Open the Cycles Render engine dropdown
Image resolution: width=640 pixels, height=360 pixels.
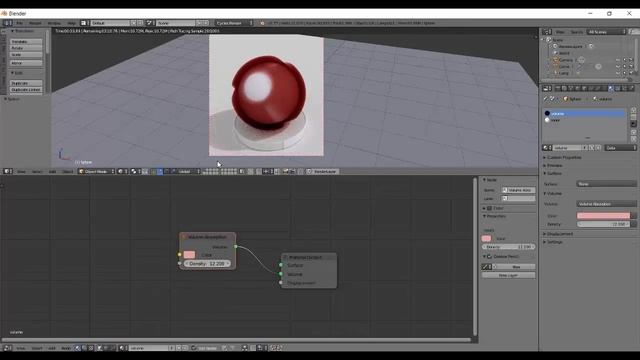point(234,23)
